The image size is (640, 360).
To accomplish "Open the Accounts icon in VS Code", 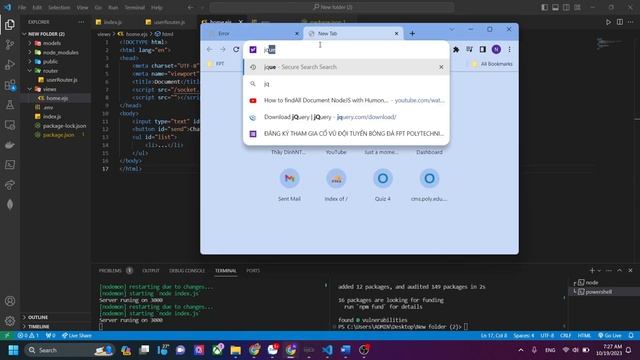I will click(x=10, y=301).
